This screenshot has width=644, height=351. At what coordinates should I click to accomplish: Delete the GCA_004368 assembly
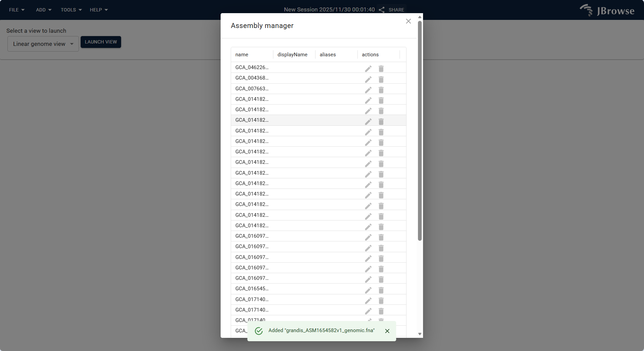(381, 79)
